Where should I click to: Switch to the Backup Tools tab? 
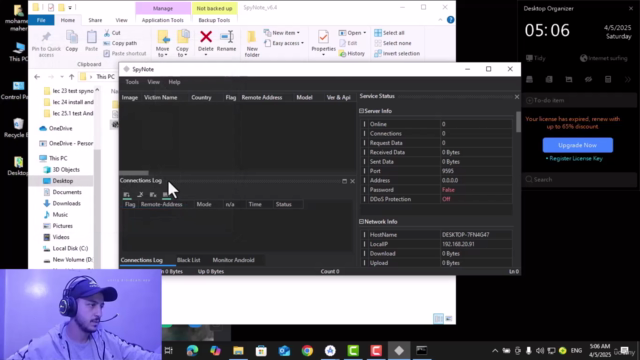(214, 20)
